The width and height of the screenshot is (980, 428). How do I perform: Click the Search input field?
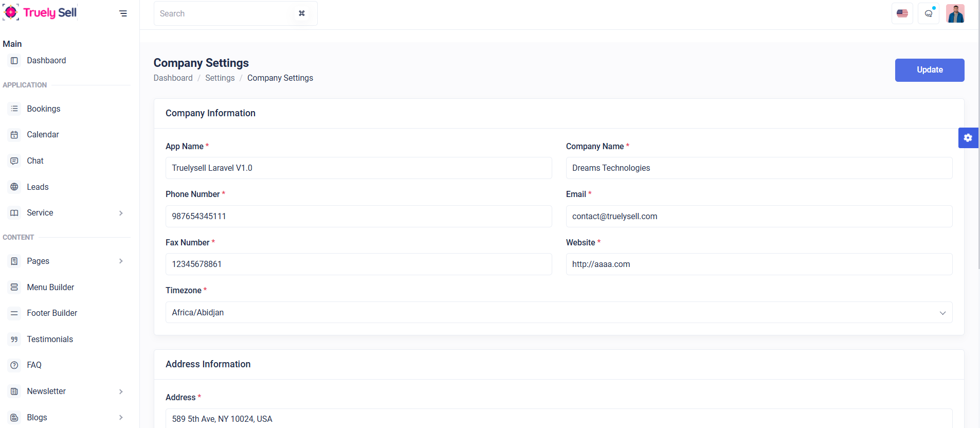point(224,13)
